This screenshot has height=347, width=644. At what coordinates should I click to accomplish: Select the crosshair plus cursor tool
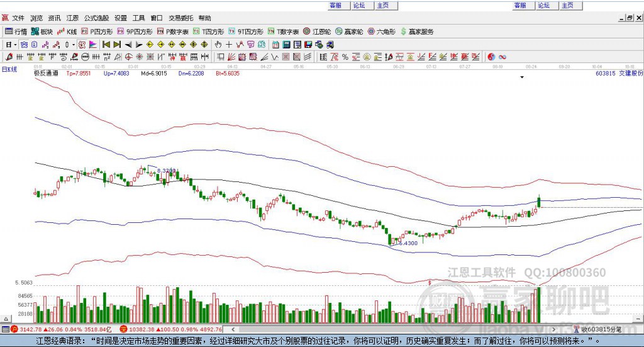click(229, 45)
